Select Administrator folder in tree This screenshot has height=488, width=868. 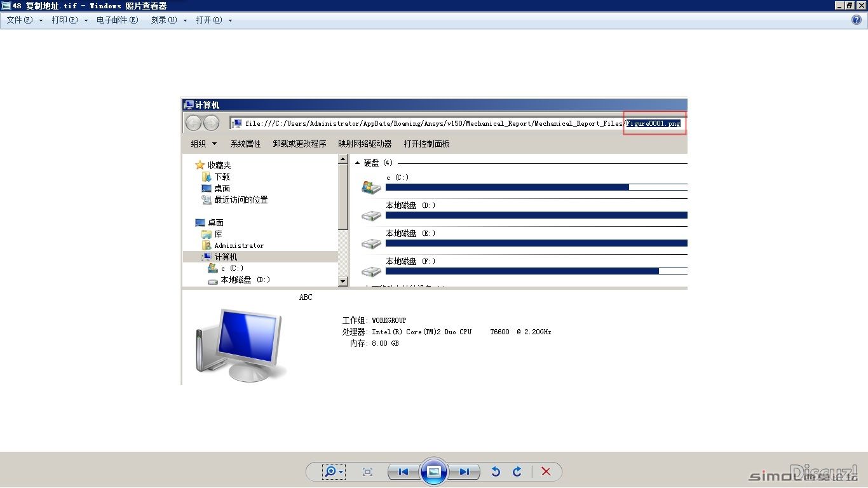click(239, 245)
